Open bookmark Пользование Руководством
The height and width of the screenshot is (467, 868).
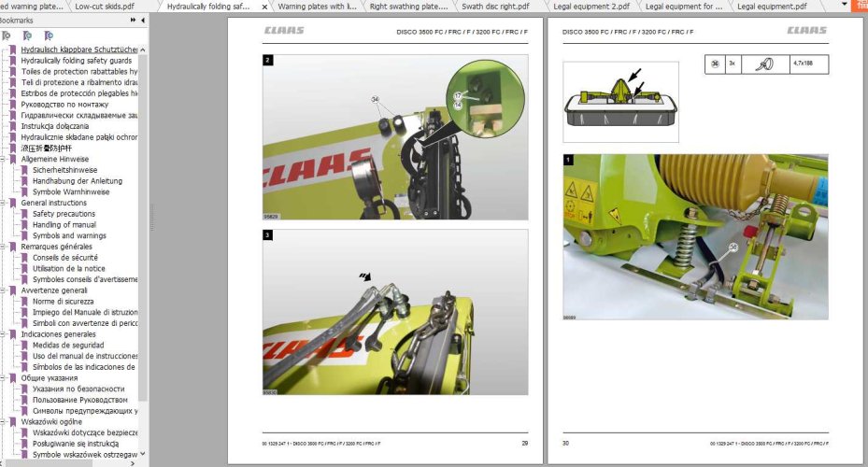(x=80, y=400)
